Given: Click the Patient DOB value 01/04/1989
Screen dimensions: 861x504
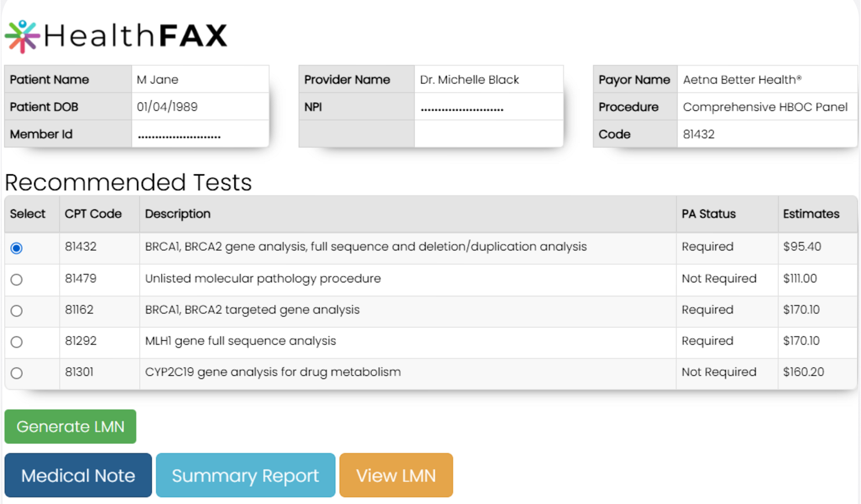Looking at the screenshot, I should (167, 107).
